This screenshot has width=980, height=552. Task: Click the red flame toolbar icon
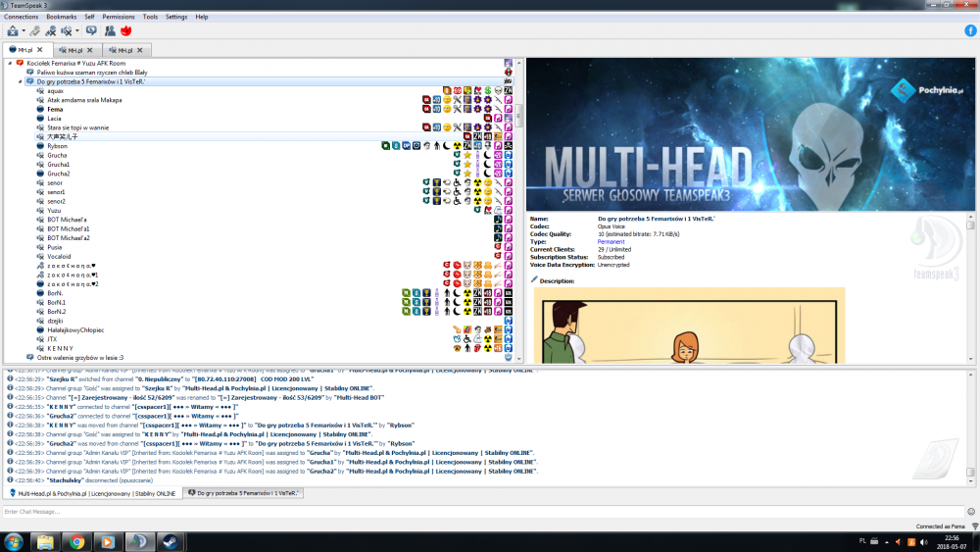coord(125,30)
